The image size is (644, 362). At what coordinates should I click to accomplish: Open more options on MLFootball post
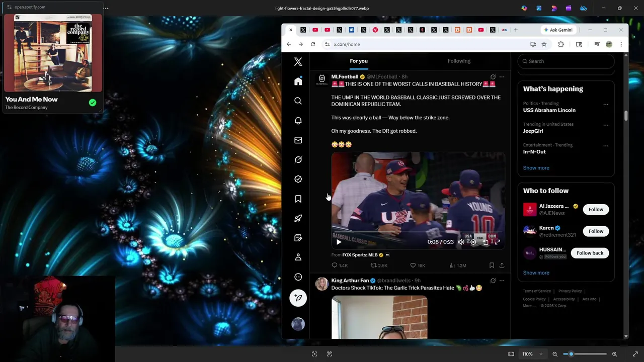[502, 77]
